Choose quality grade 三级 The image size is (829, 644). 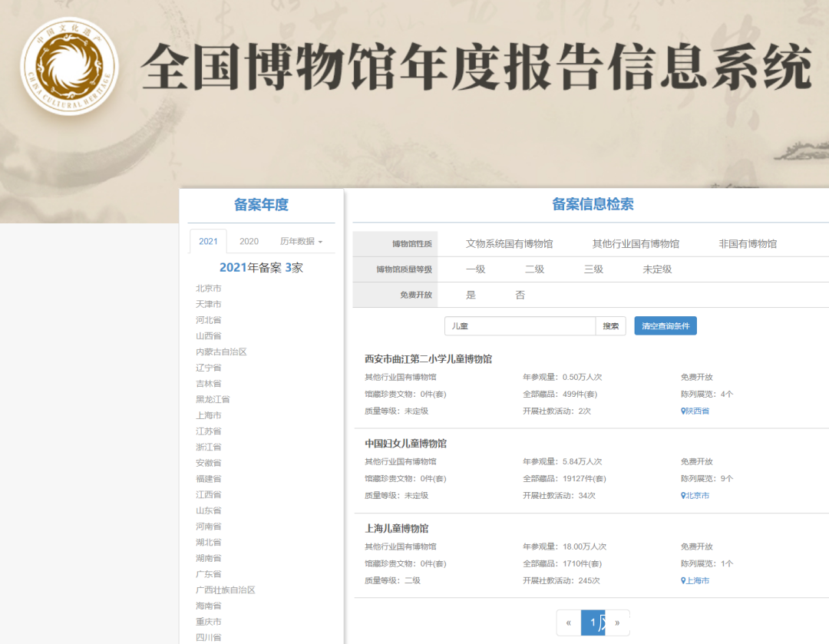tap(593, 269)
